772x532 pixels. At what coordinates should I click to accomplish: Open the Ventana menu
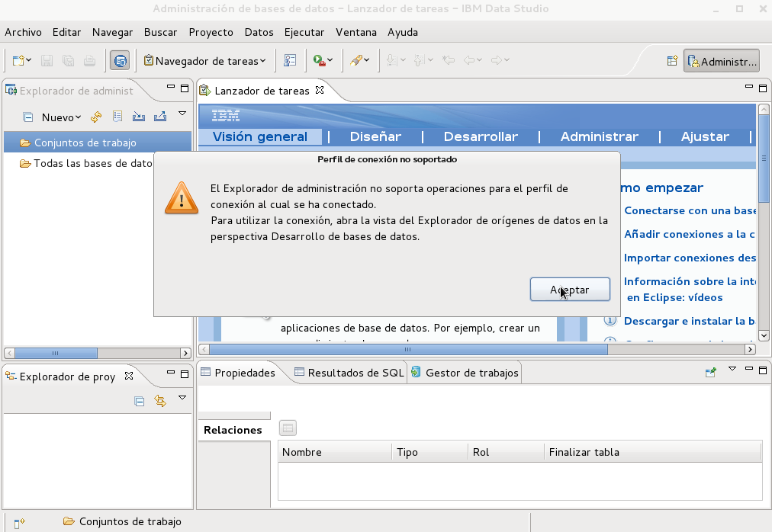pyautogui.click(x=356, y=33)
